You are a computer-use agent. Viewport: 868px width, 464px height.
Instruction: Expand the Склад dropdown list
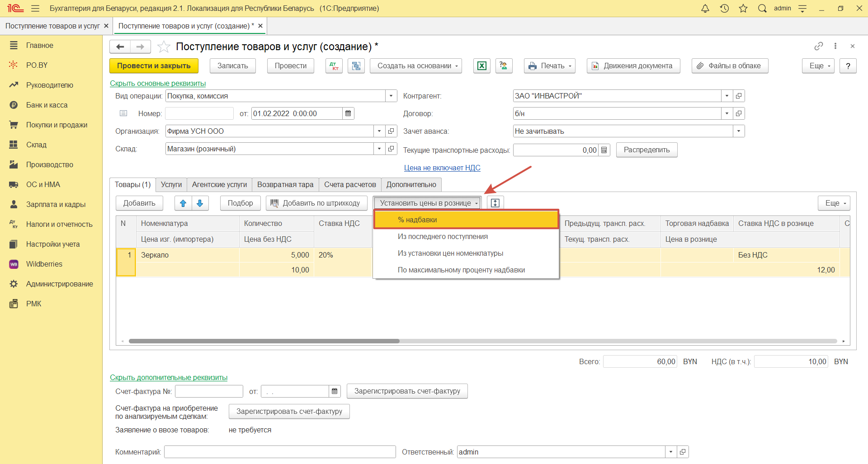click(x=379, y=149)
